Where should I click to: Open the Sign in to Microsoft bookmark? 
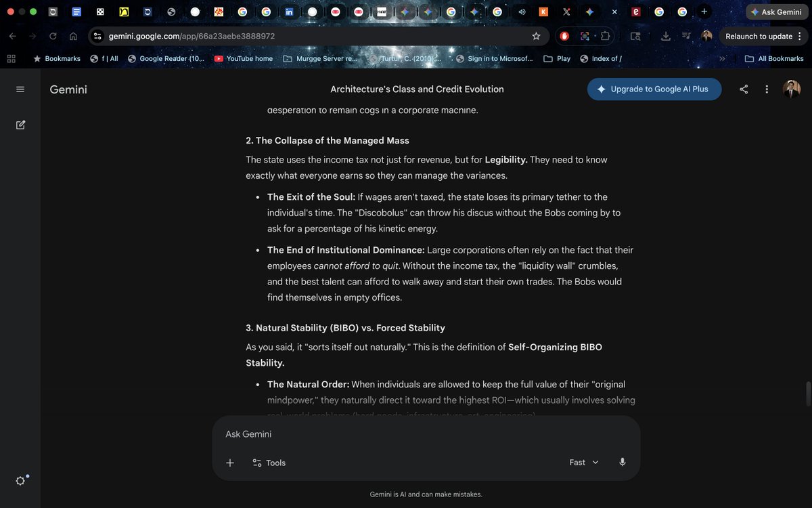pos(495,59)
